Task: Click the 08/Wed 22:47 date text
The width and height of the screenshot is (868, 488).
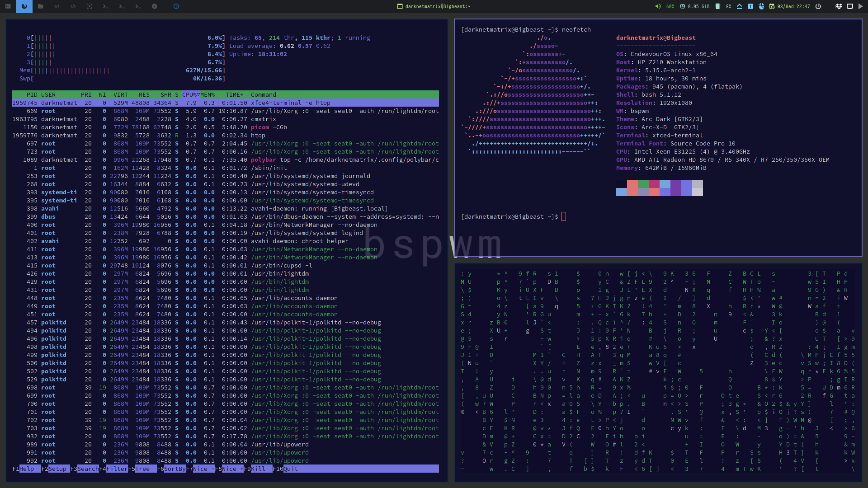Action: (793, 6)
